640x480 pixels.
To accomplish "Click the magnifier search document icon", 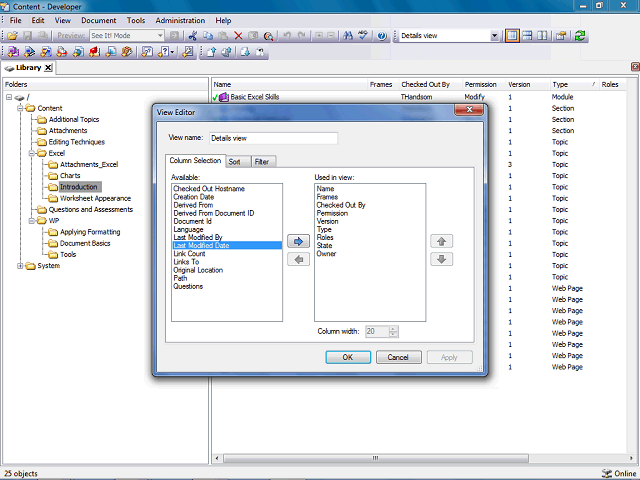I will 268,36.
